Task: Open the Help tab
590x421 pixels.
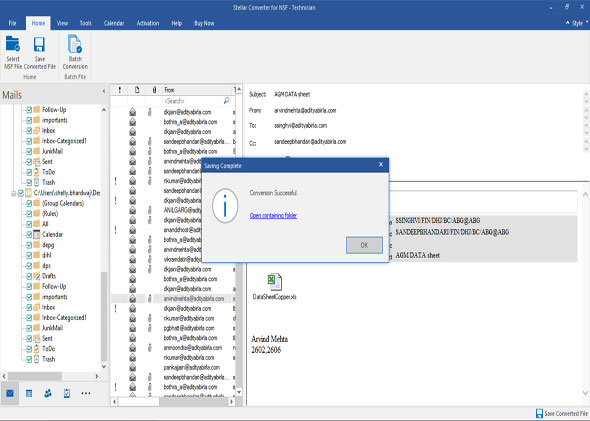Action: (x=176, y=23)
